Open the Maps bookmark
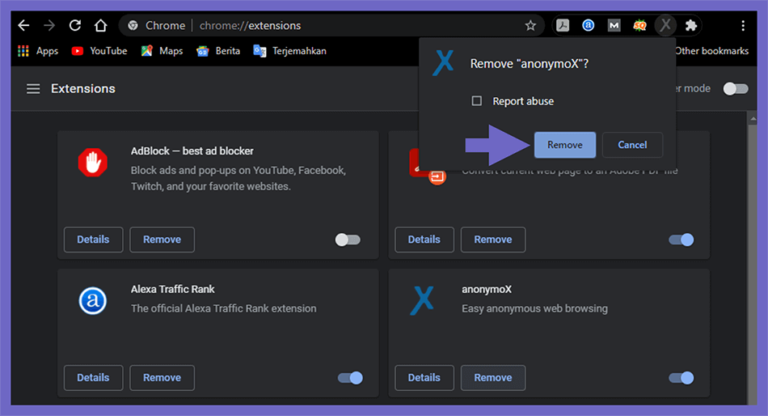The height and width of the screenshot is (416, 768). [x=162, y=51]
